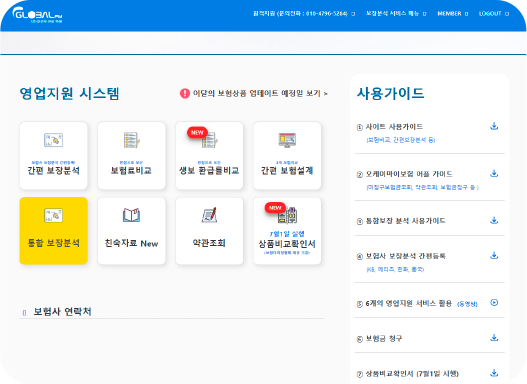The image size is (527, 384).
Task: Open the 약관조회 pen and paper icon
Action: (x=209, y=215)
